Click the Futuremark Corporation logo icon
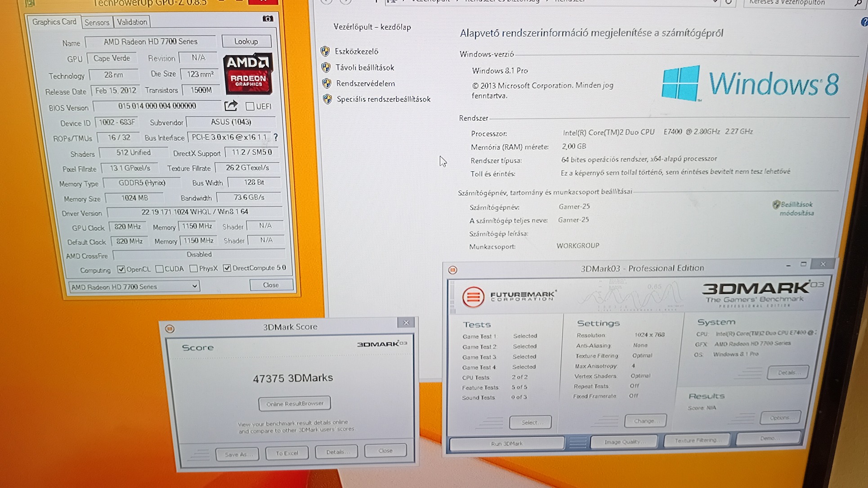The width and height of the screenshot is (868, 488). [473, 297]
